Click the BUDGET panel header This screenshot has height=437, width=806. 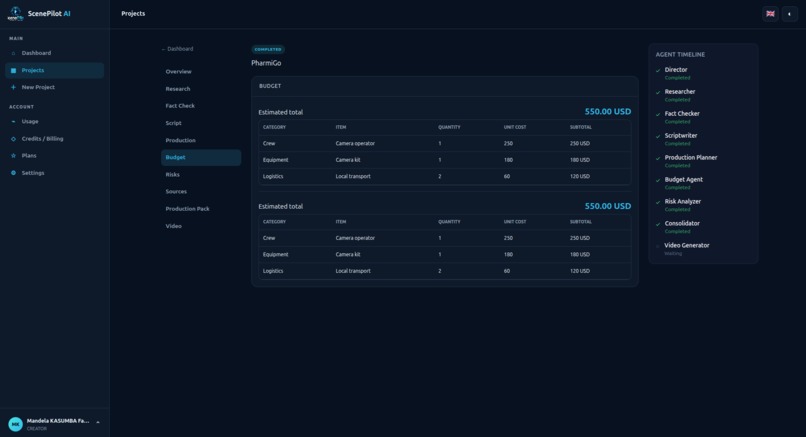pyautogui.click(x=270, y=86)
